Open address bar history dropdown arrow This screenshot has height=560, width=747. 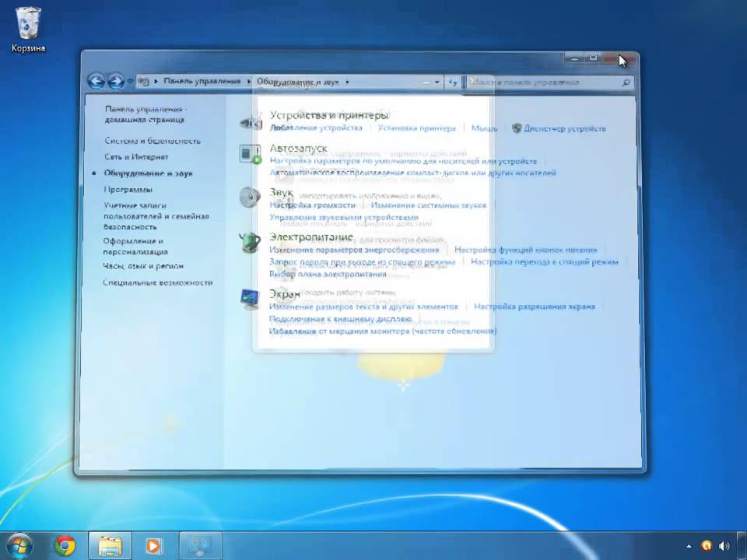point(437,82)
